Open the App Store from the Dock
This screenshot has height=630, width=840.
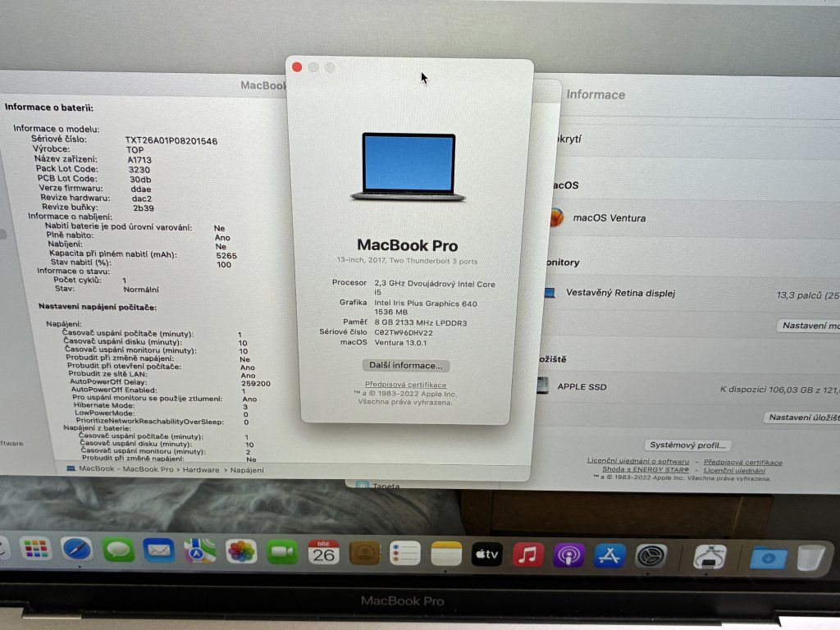pyautogui.click(x=609, y=556)
